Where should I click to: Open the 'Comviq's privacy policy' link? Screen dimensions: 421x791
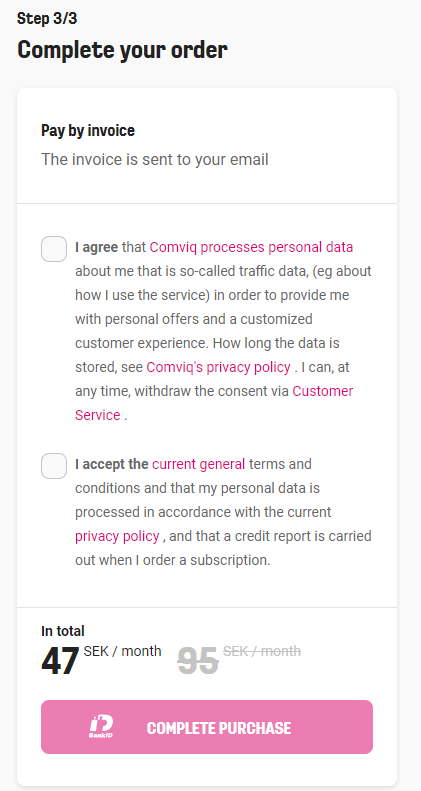tap(218, 367)
